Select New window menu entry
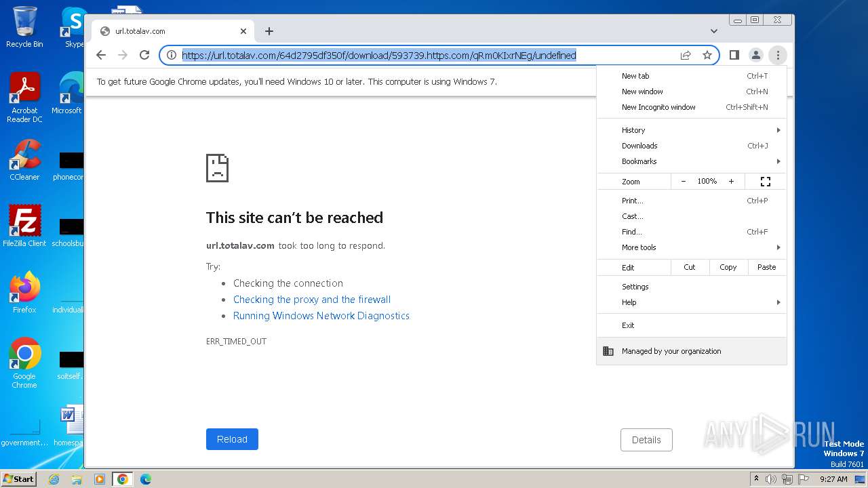 [x=692, y=91]
